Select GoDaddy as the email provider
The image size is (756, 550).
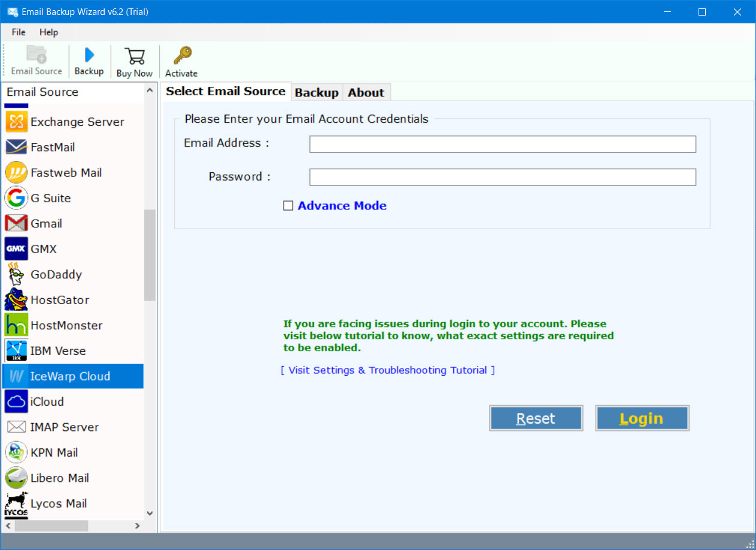(x=56, y=275)
